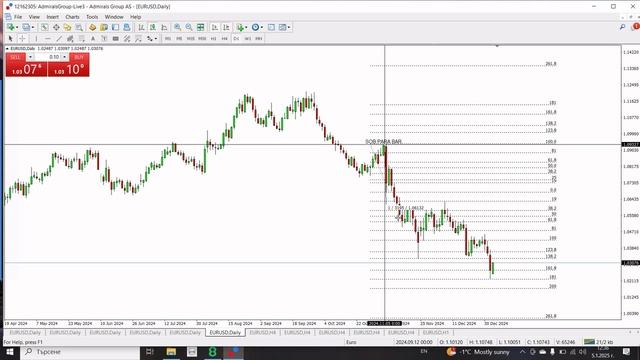Select the Vertical Line drawing tool

[x=36, y=38]
